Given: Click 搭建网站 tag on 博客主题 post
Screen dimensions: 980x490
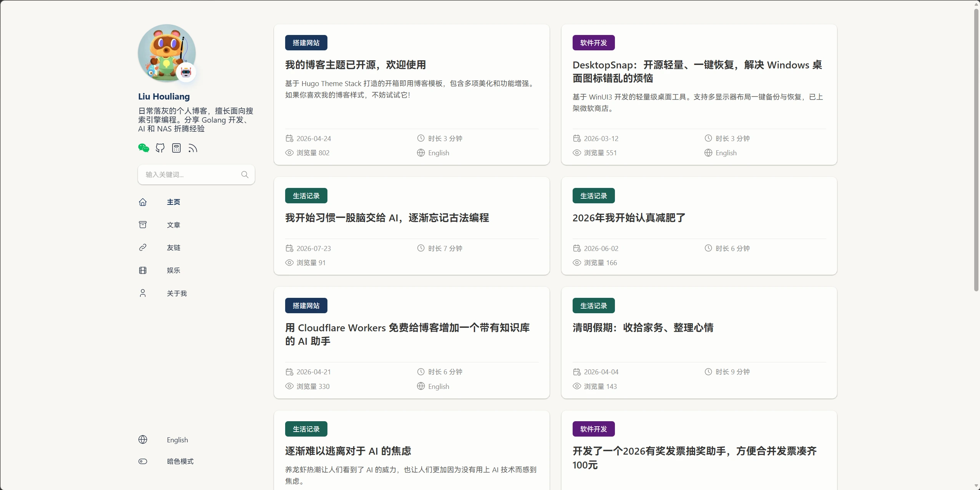Looking at the screenshot, I should point(306,43).
